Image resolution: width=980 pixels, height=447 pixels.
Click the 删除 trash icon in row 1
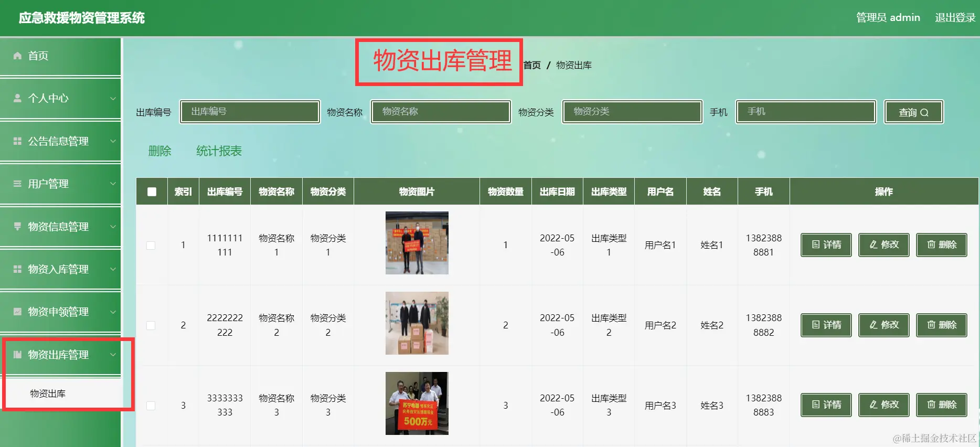point(931,244)
